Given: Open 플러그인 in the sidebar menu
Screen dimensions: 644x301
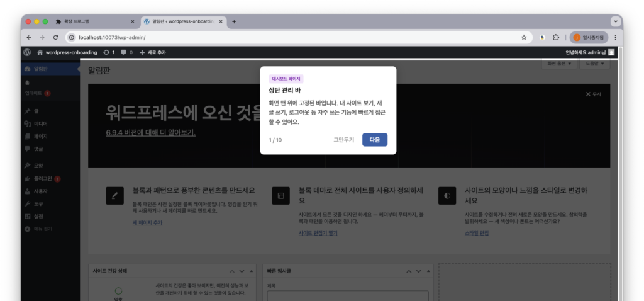Looking at the screenshot, I should click(x=42, y=178).
